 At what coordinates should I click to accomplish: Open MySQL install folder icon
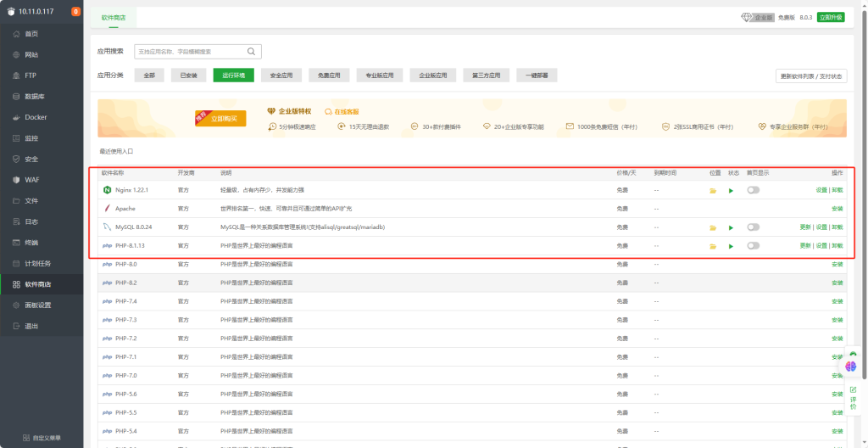coord(713,228)
